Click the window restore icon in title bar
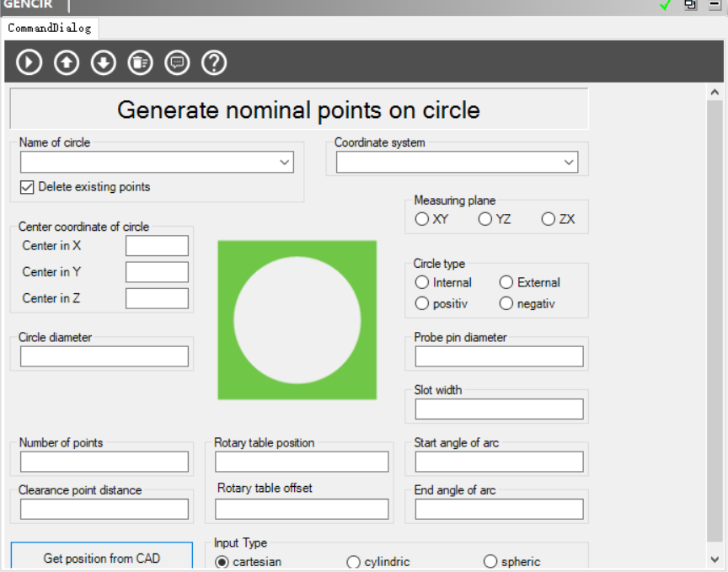Viewport: 728px width, 572px height. click(x=691, y=5)
